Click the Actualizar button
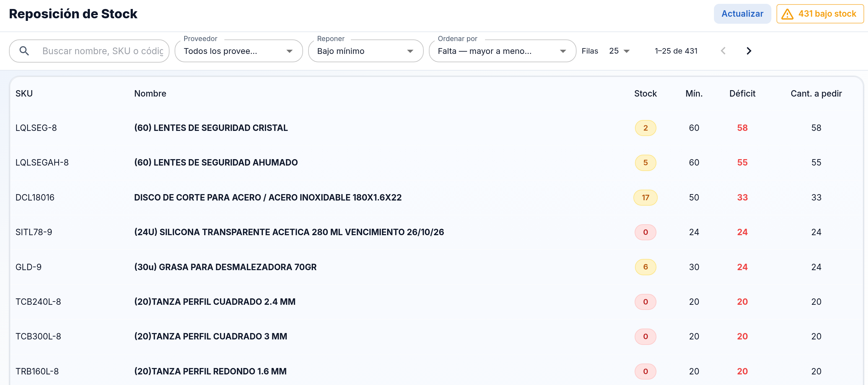 pos(742,14)
